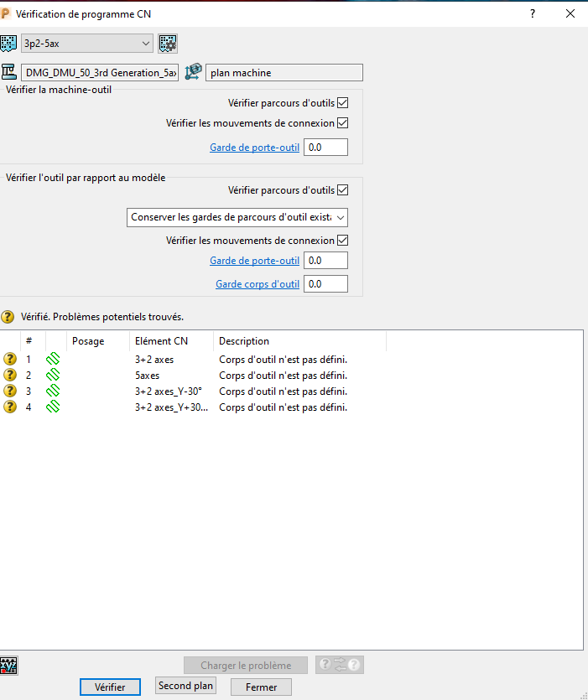The image size is (588, 700).
Task: Click the workplane icon beside plan machine
Action: [x=193, y=72]
